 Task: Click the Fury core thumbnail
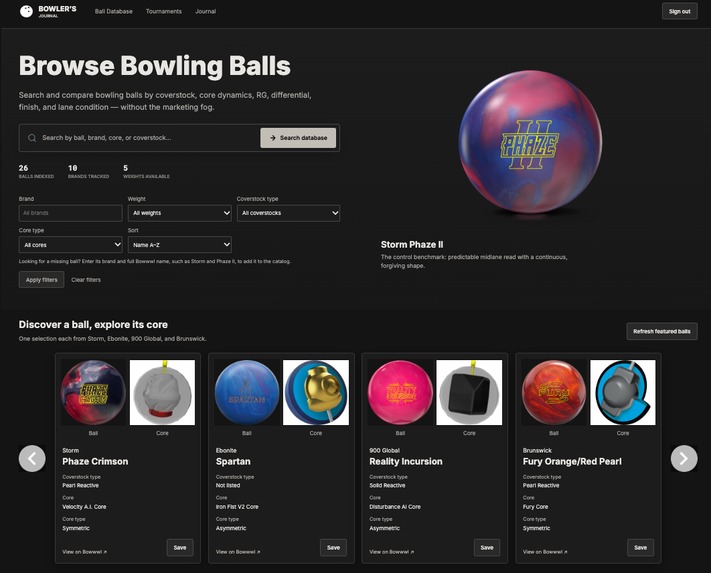(x=623, y=393)
